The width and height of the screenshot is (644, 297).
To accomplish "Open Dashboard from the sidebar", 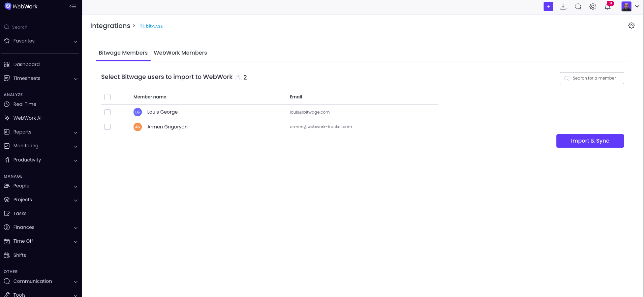I will pos(26,64).
